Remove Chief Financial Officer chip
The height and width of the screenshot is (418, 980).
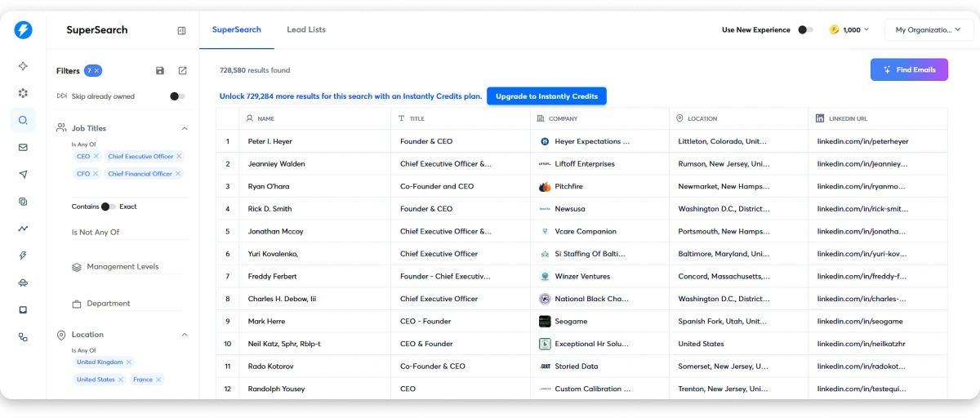[x=178, y=174]
